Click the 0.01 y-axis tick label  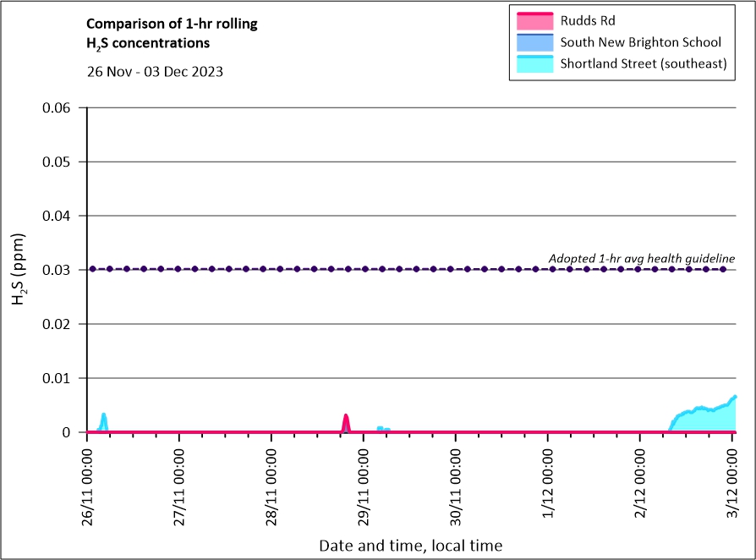coord(60,378)
